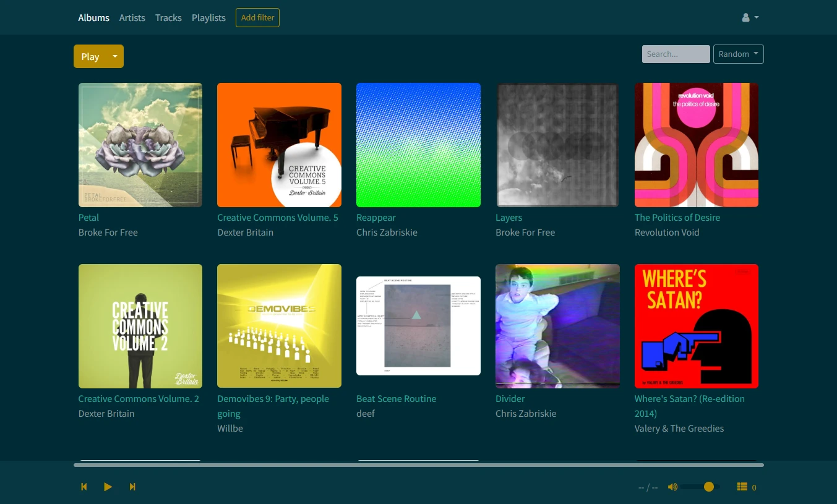This screenshot has height=504, width=837.
Task: Open Demovibes 9: Party, people going link
Action: tap(273, 406)
